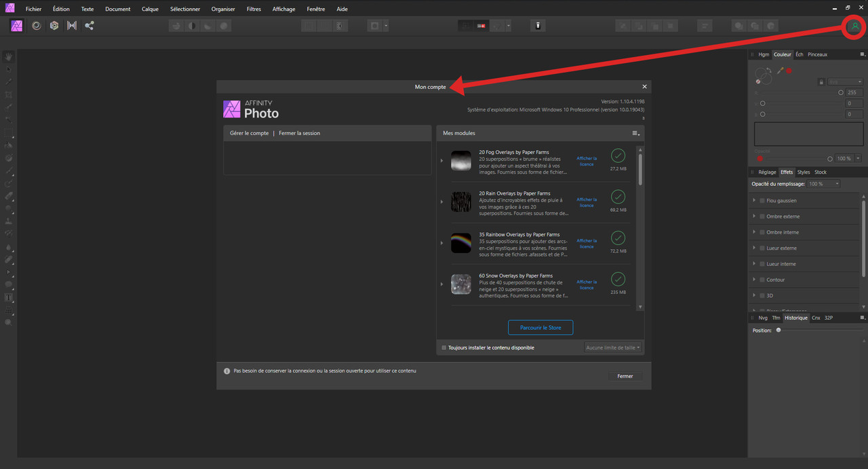This screenshot has height=469, width=868.
Task: Click the red snapping icon in toolbar
Action: pos(481,26)
